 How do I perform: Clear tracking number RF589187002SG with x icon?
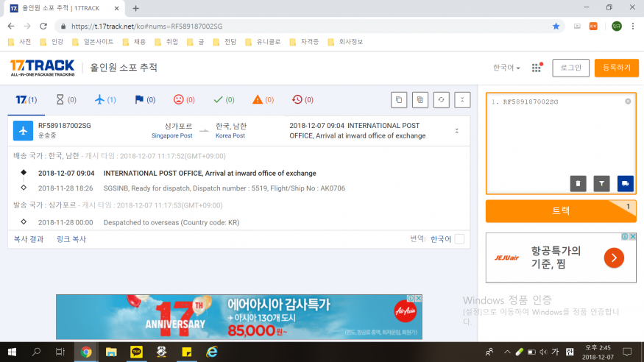[628, 102]
